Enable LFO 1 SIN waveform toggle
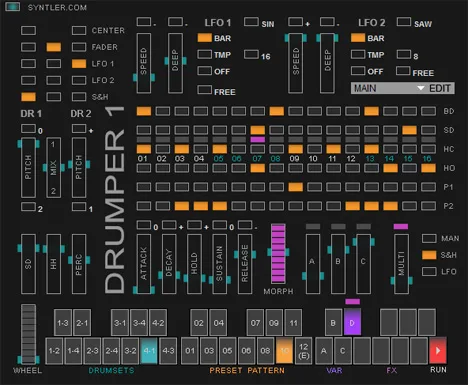 tap(251, 22)
